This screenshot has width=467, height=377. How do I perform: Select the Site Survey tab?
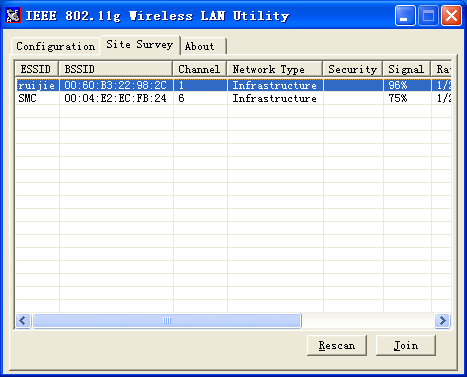(x=140, y=44)
